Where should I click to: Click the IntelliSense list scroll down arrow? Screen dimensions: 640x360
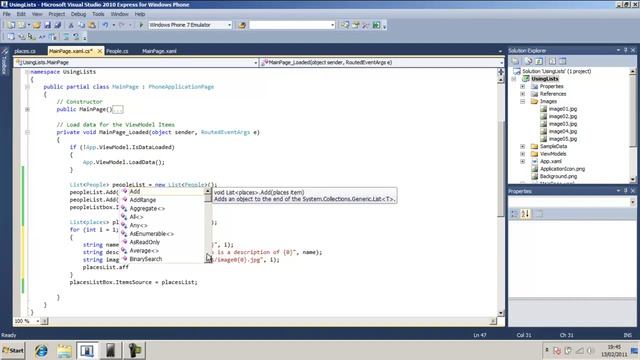(208, 259)
